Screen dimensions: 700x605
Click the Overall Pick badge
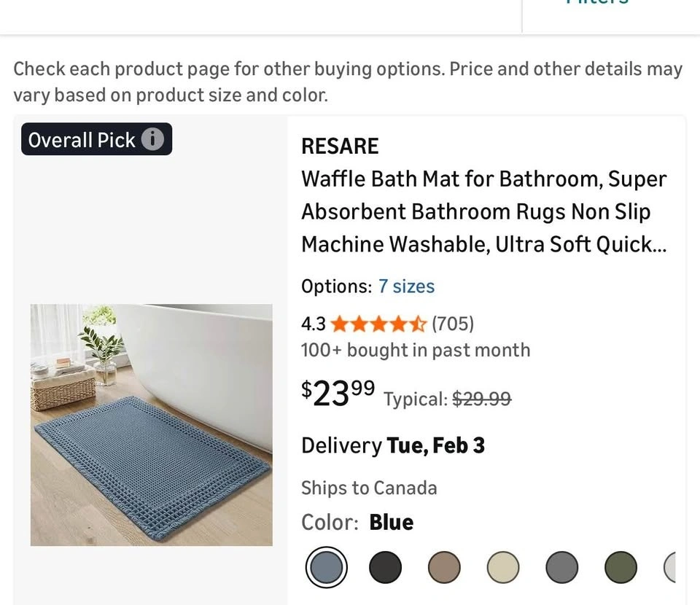click(82, 139)
